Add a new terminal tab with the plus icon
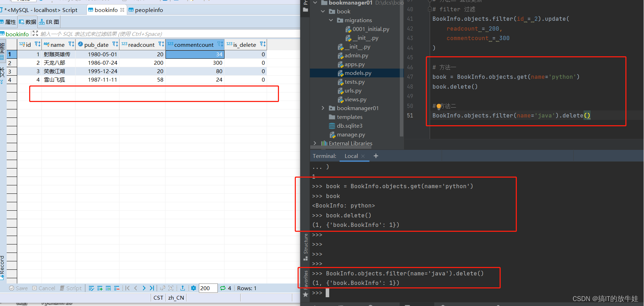This screenshot has width=644, height=306. tap(376, 156)
